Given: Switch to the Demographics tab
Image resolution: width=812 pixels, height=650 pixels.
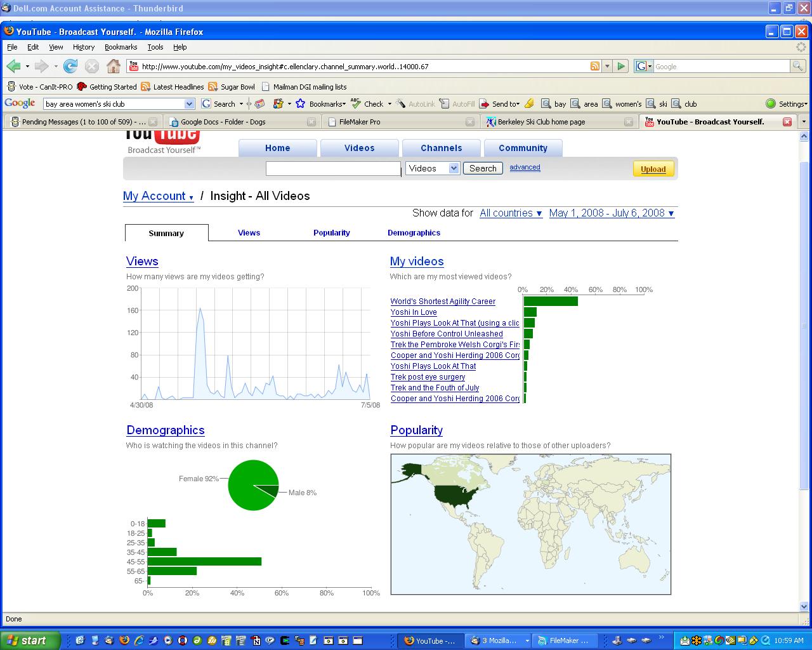Looking at the screenshot, I should 414,233.
